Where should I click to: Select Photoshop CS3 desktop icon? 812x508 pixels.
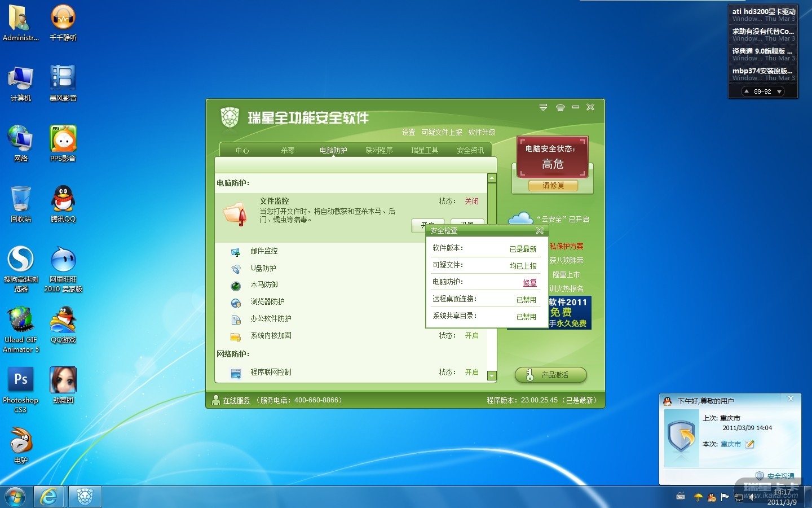tap(21, 389)
